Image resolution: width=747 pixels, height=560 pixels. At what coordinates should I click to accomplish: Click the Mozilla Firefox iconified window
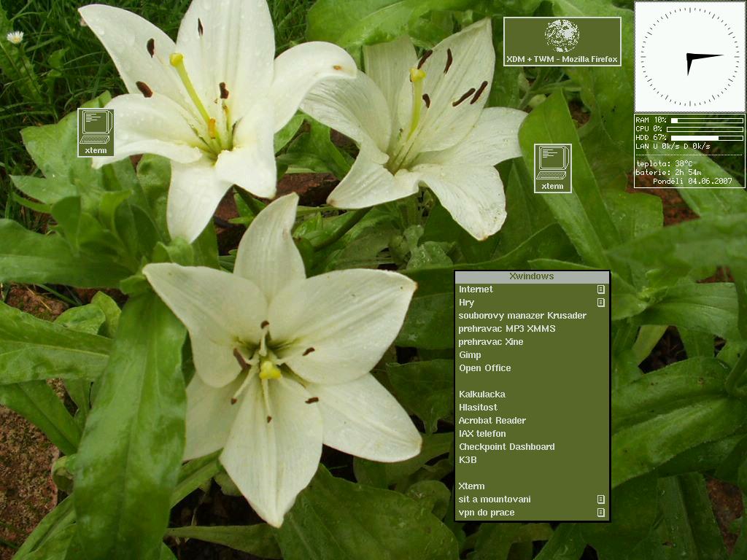562,42
